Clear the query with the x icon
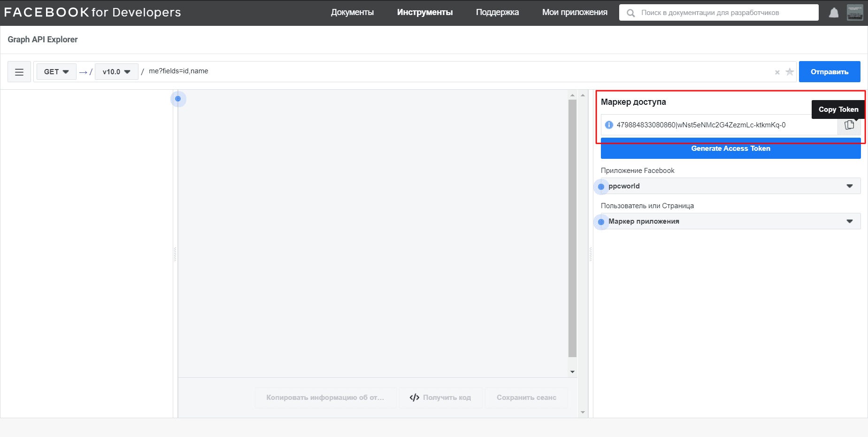 pyautogui.click(x=777, y=72)
